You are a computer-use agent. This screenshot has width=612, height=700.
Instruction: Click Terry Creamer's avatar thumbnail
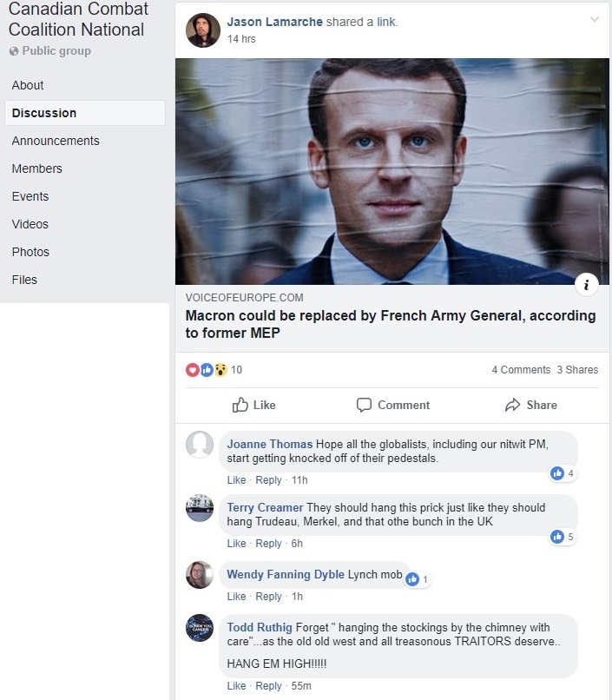coord(200,508)
